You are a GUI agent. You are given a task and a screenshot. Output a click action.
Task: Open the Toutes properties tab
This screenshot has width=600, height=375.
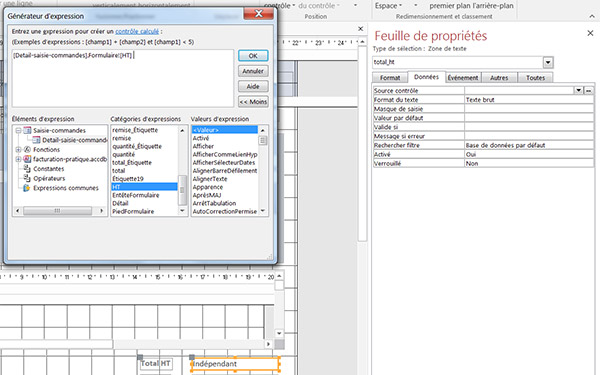click(x=535, y=78)
